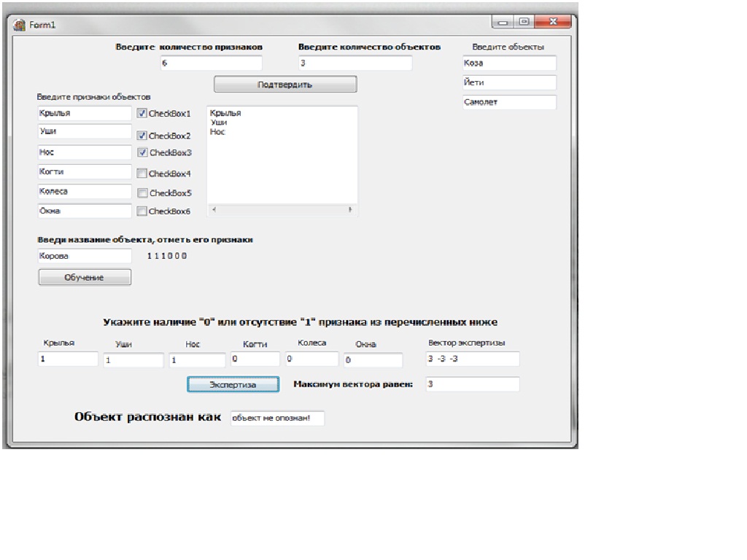Click the listbox left scroll arrow
The height and width of the screenshot is (560, 747).
tap(214, 210)
